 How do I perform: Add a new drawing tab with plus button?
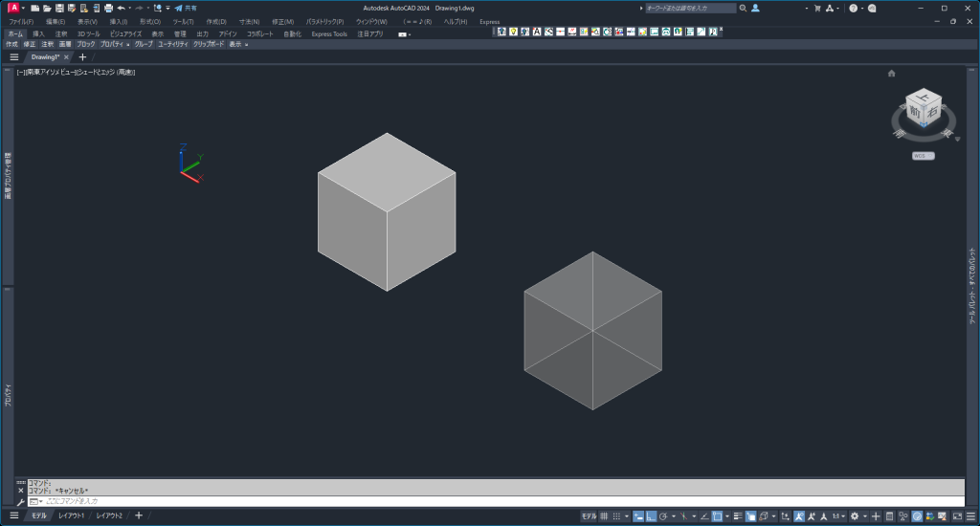(82, 57)
